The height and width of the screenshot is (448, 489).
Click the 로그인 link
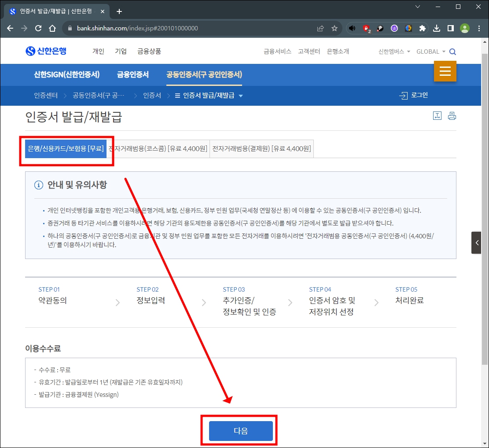pyautogui.click(x=414, y=95)
